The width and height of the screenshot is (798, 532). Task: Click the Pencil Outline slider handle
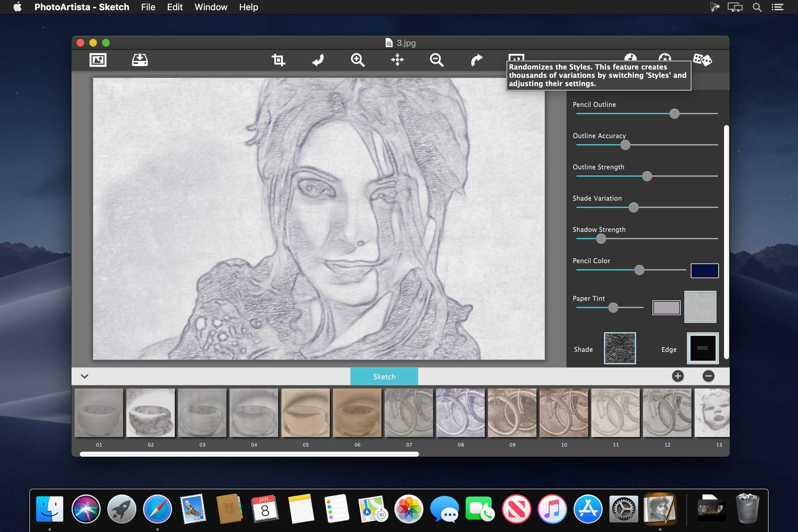[x=674, y=114]
